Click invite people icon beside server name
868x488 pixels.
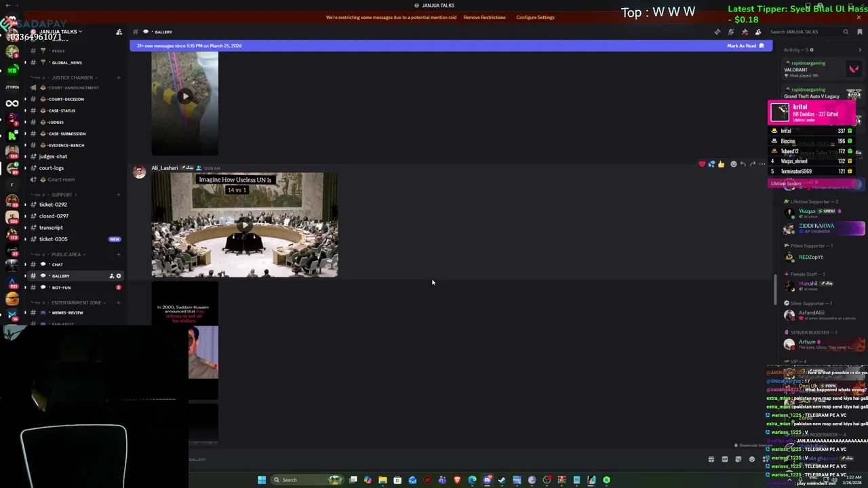tap(119, 32)
